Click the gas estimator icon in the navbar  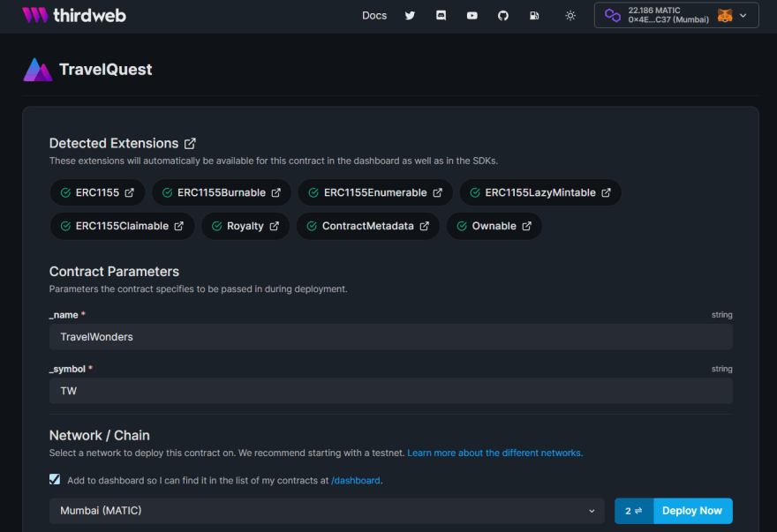(x=534, y=15)
